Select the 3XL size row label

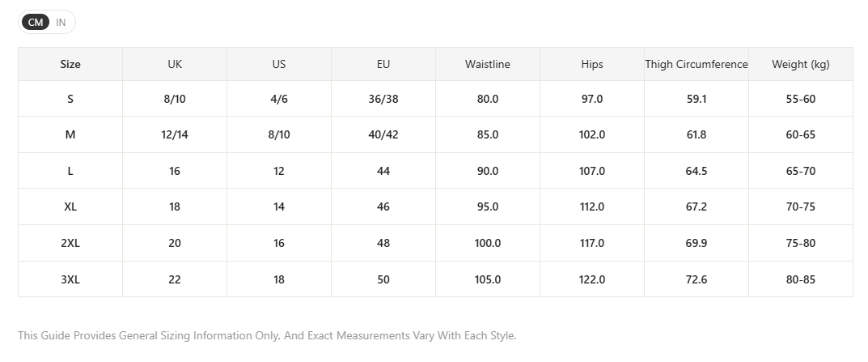coord(70,279)
